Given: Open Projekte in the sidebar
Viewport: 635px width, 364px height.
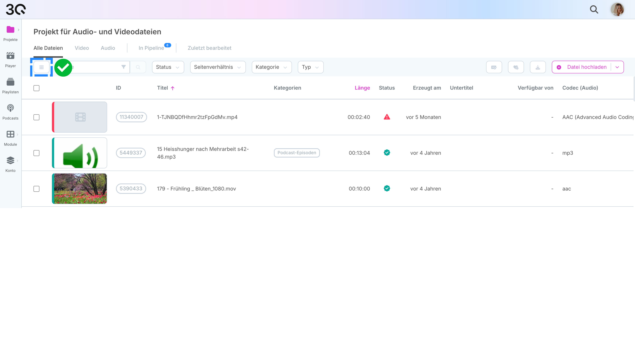Looking at the screenshot, I should pos(10,30).
